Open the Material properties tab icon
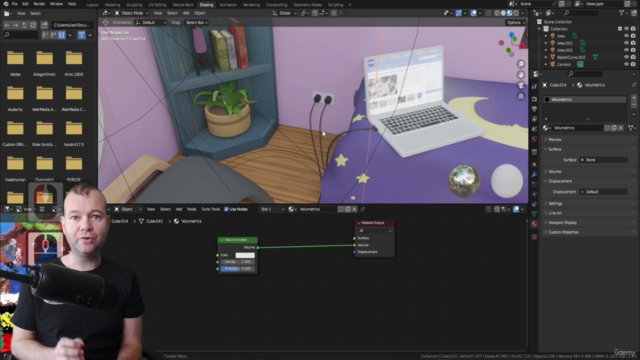 click(x=534, y=224)
